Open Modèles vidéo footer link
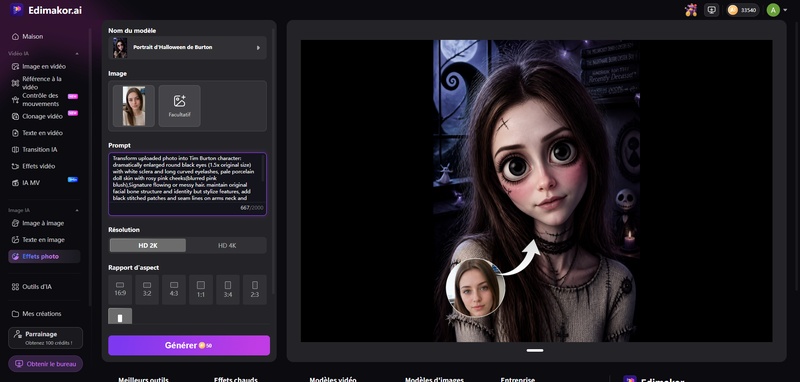This screenshot has height=382, width=800. pos(333,379)
